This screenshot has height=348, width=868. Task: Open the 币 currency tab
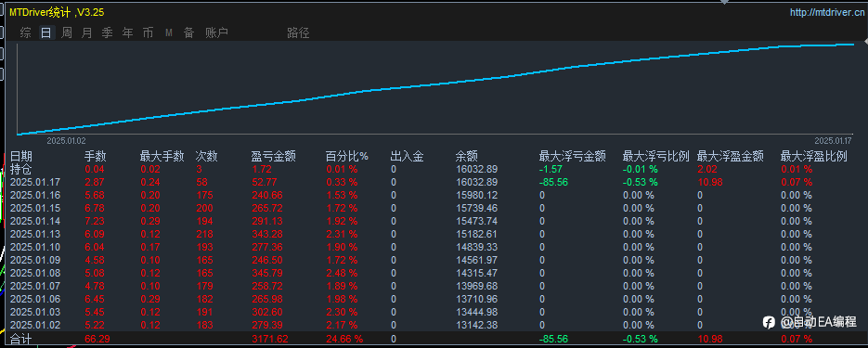148,33
